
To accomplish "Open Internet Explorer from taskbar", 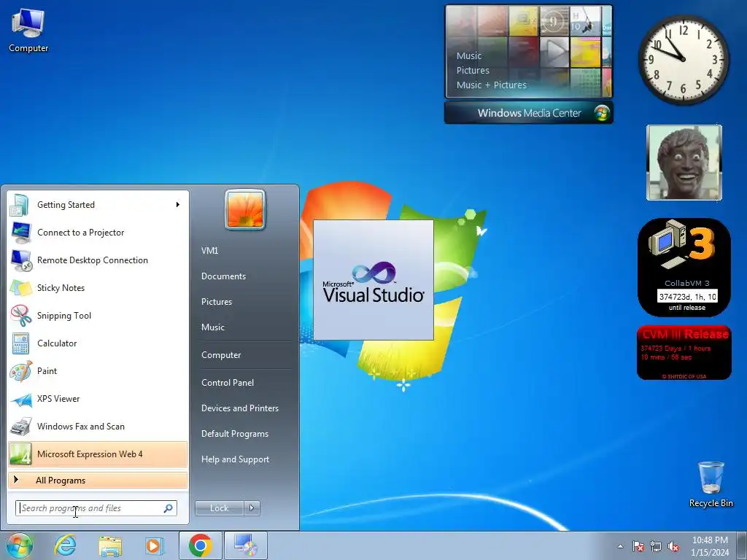I will coord(65,545).
